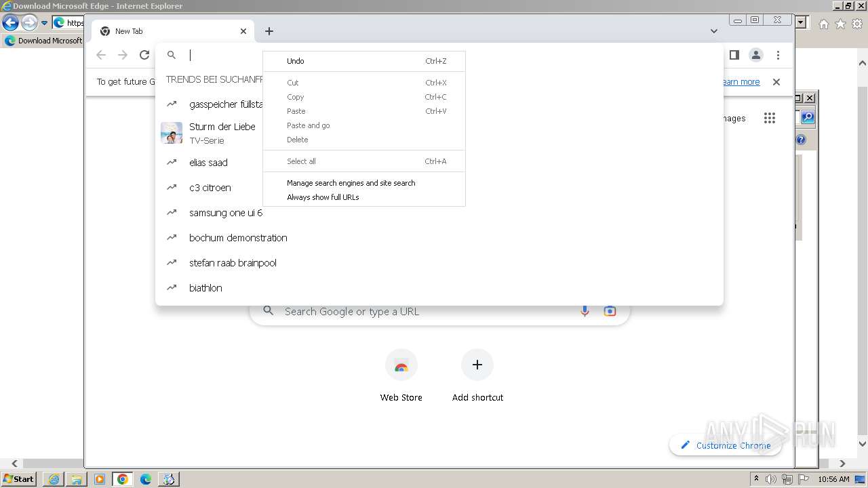Viewport: 868px width, 488px height.
Task: Start voice search with microphone icon
Action: pos(585,311)
